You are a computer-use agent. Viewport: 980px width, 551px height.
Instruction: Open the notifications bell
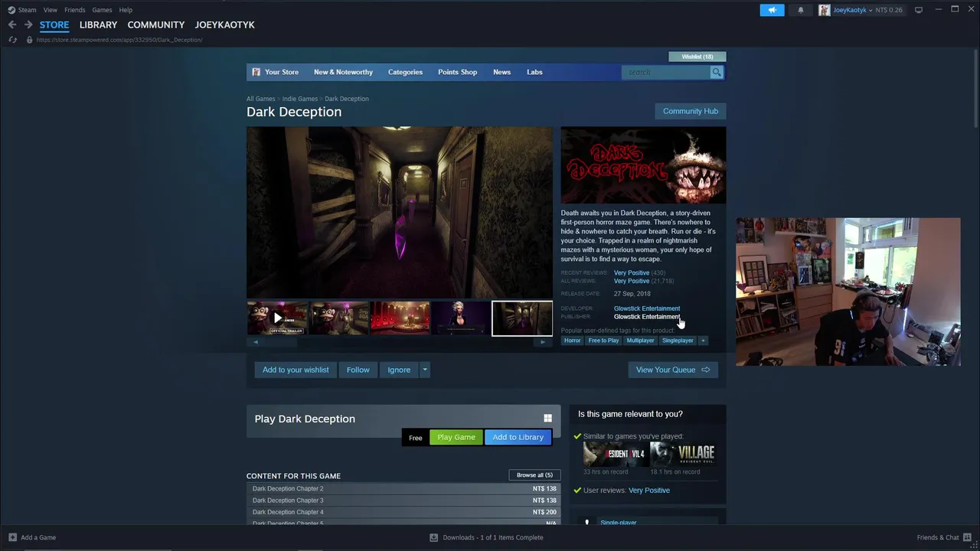pos(801,10)
